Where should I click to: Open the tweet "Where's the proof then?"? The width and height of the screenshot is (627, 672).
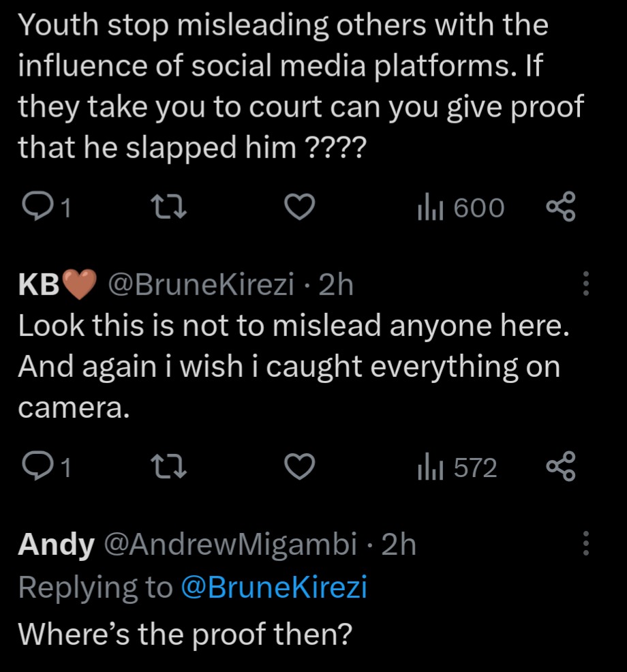point(184,634)
